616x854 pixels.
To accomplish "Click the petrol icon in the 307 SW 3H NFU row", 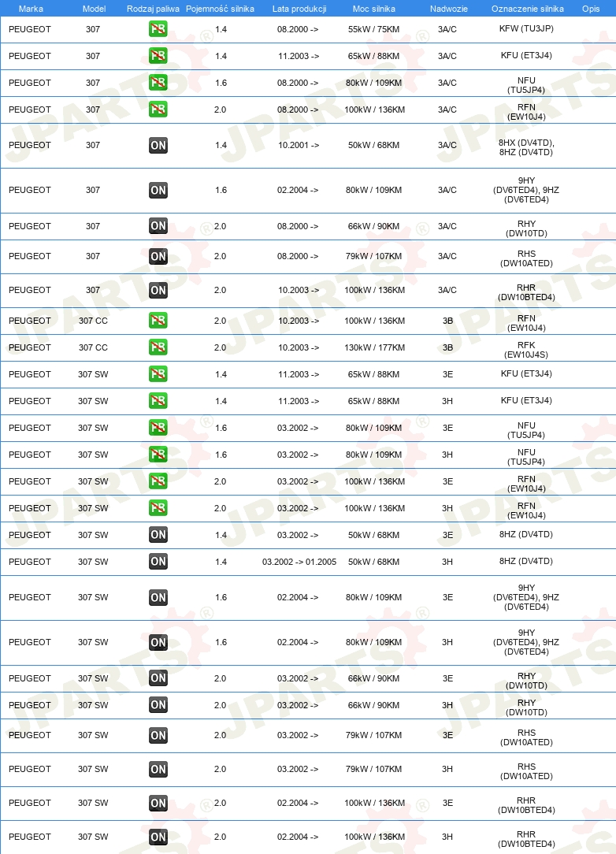I will pyautogui.click(x=158, y=455).
